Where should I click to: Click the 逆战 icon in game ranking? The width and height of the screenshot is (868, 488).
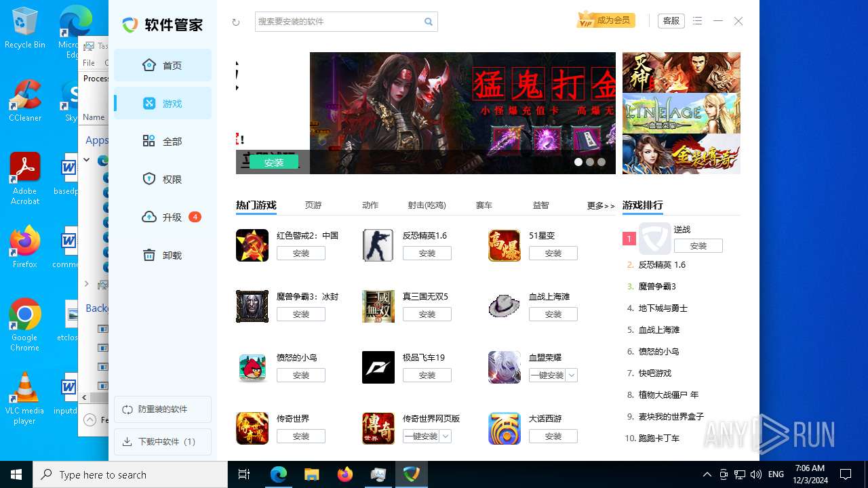tap(654, 239)
